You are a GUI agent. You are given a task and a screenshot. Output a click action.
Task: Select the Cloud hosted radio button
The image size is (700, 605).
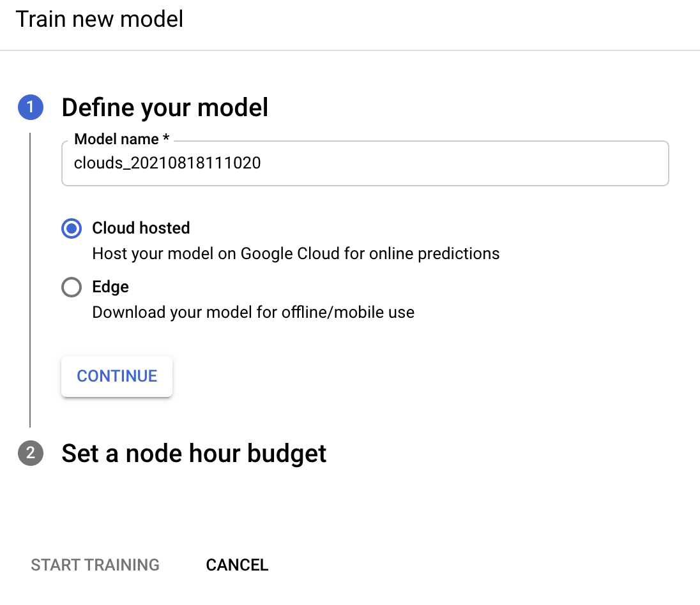72,228
